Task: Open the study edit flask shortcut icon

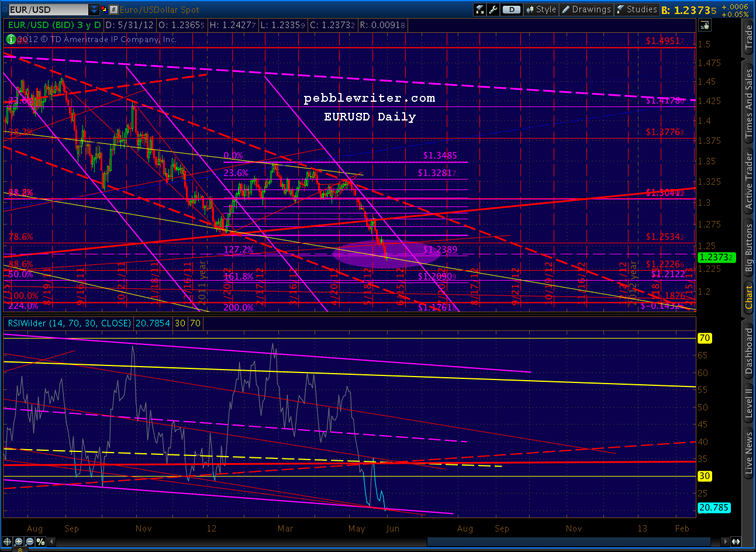Action: click(479, 9)
